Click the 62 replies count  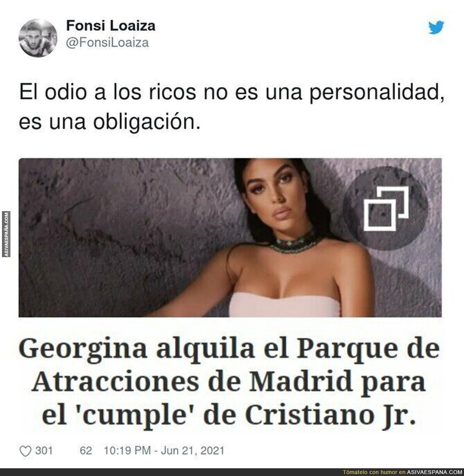pyautogui.click(x=85, y=450)
